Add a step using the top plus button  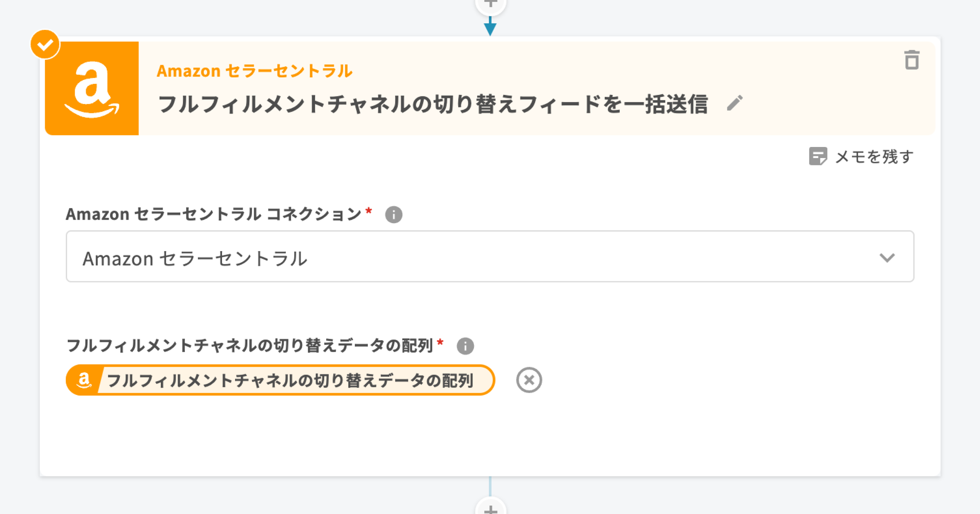(490, 4)
